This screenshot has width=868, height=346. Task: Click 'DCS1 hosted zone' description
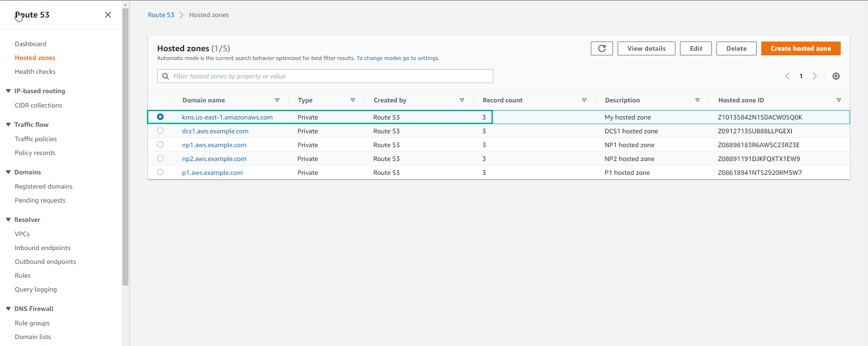pyautogui.click(x=631, y=131)
